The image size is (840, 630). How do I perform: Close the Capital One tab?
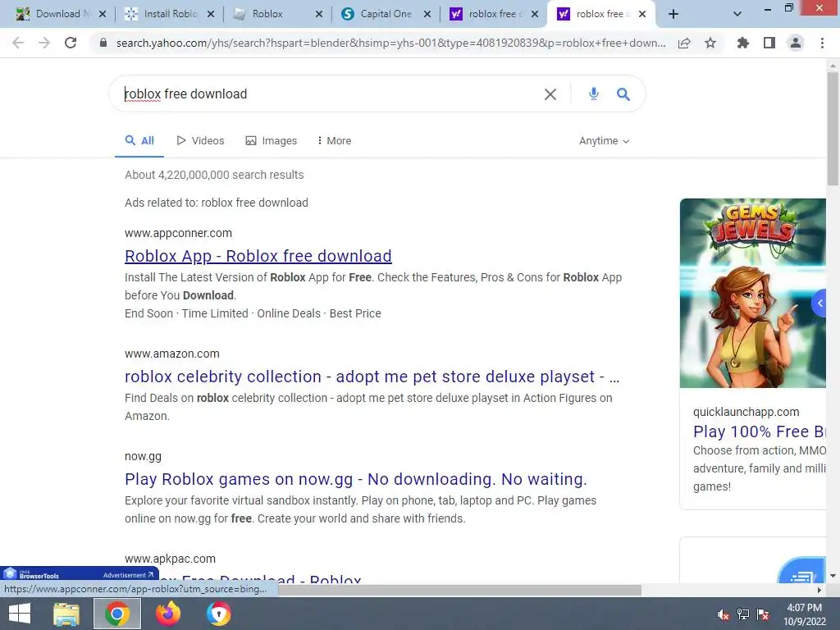[427, 14]
